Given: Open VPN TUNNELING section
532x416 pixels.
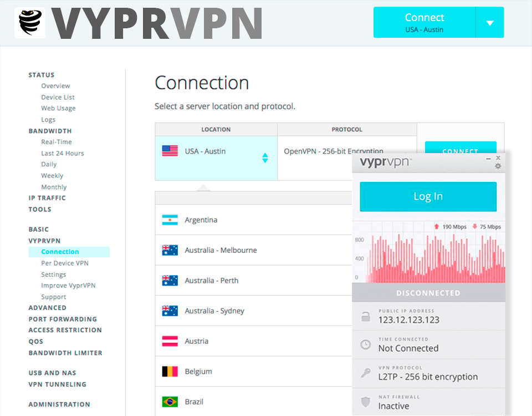Looking at the screenshot, I should tap(57, 384).
